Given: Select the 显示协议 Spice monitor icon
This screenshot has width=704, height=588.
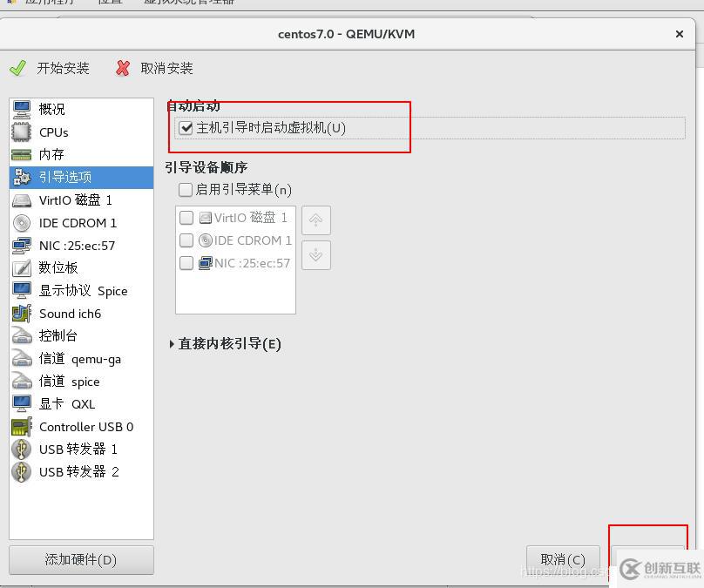Looking at the screenshot, I should tap(22, 290).
